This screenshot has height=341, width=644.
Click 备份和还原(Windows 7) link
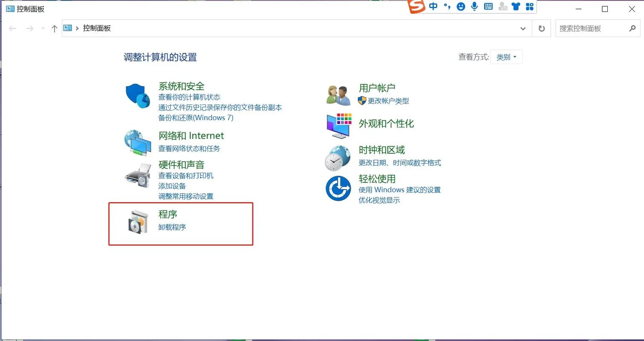(196, 118)
